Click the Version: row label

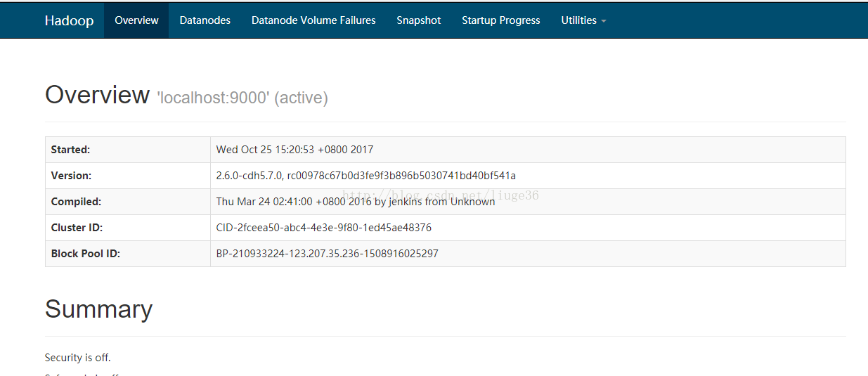[x=71, y=176]
